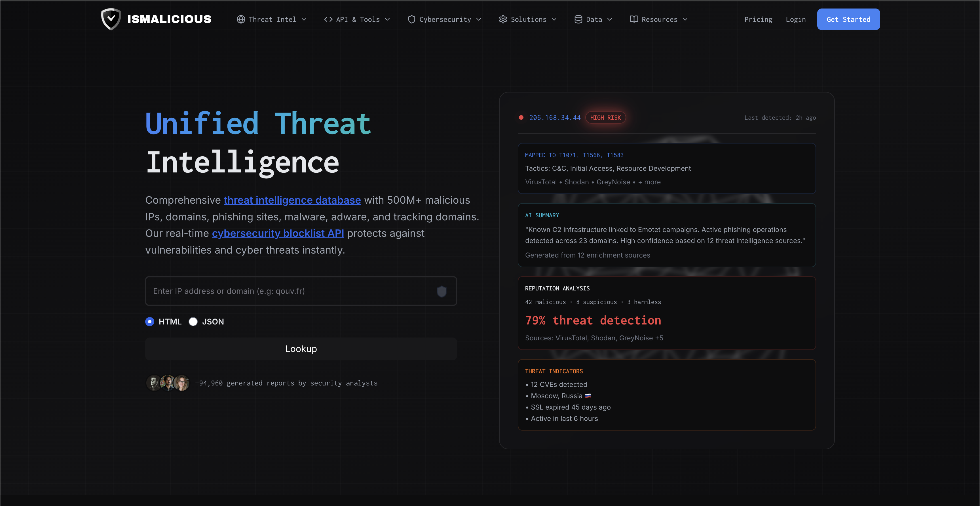Image resolution: width=980 pixels, height=506 pixels.
Task: Click the database icon next to Data
Action: pyautogui.click(x=578, y=19)
